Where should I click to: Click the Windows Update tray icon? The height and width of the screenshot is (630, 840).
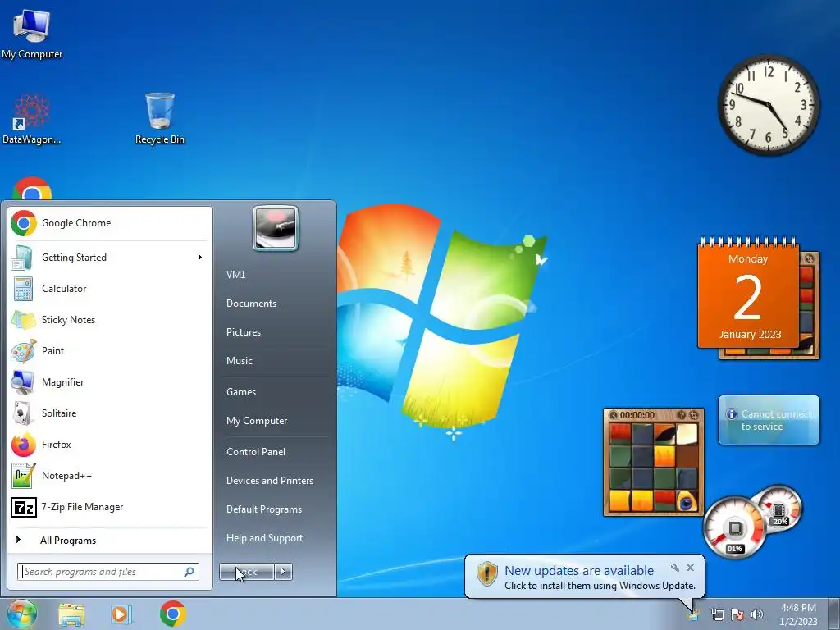click(694, 614)
